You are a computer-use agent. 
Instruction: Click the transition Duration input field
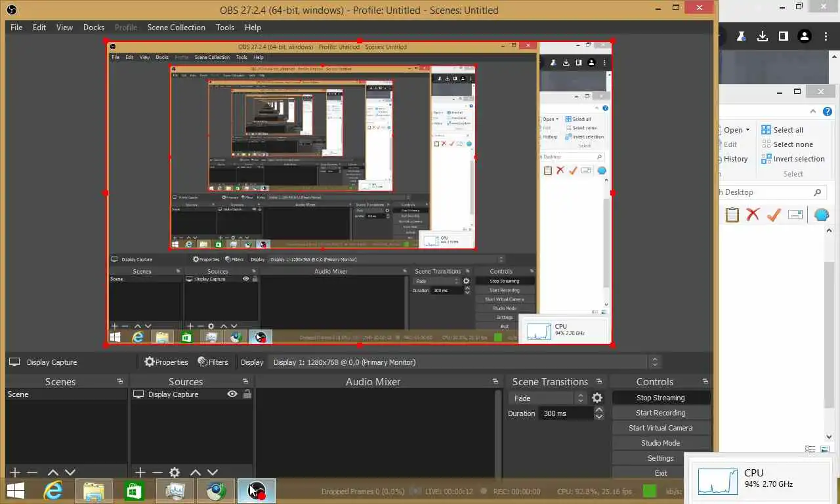click(x=566, y=413)
